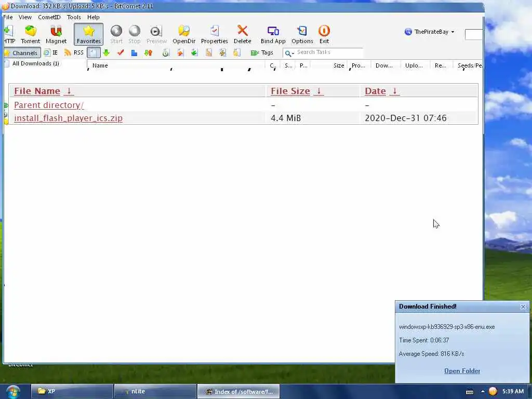Open download directory with OpenDir
Image resolution: width=532 pixels, height=399 pixels.
pyautogui.click(x=184, y=35)
